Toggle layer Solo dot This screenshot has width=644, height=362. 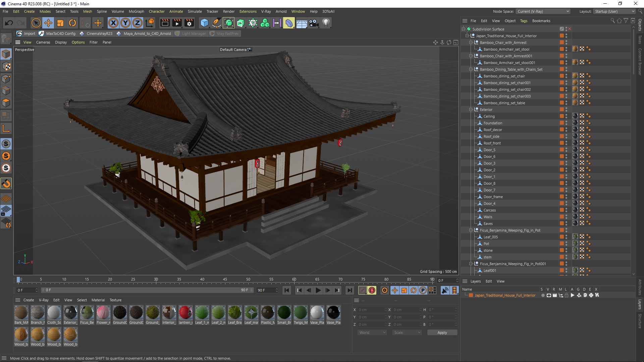coord(543,295)
